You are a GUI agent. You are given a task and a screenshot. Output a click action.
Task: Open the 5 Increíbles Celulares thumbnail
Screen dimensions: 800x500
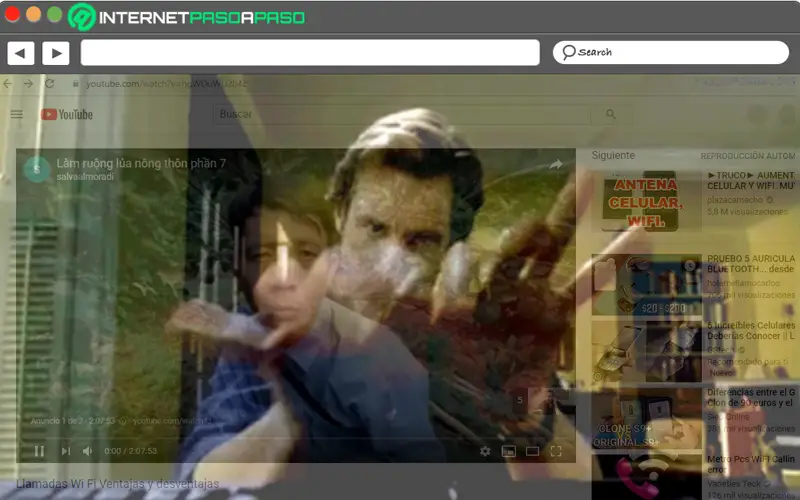pos(646,352)
